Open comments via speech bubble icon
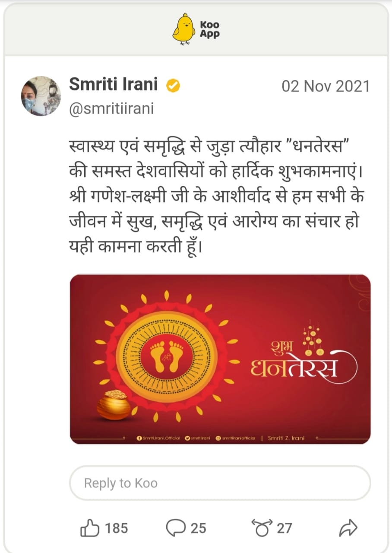This screenshot has height=553, width=392. [176, 528]
